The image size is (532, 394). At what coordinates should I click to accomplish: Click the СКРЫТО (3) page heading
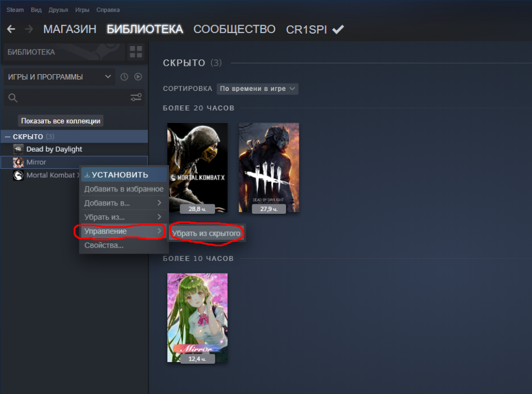tap(192, 63)
